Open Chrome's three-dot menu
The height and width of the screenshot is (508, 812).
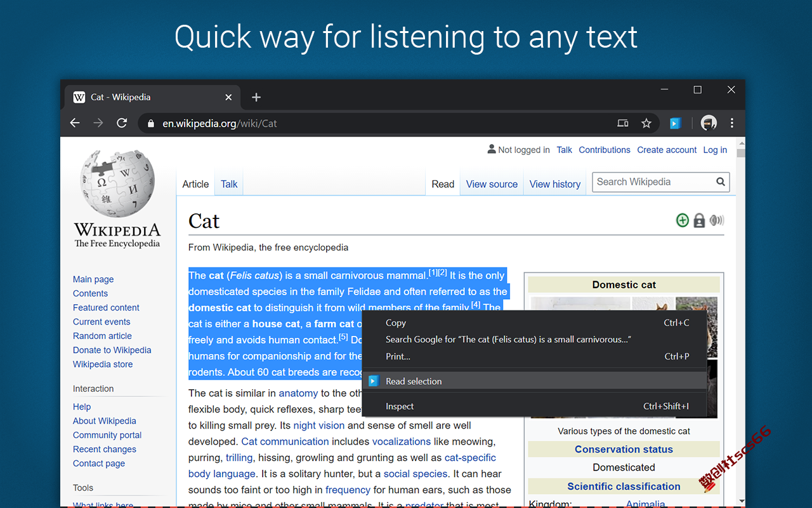732,123
